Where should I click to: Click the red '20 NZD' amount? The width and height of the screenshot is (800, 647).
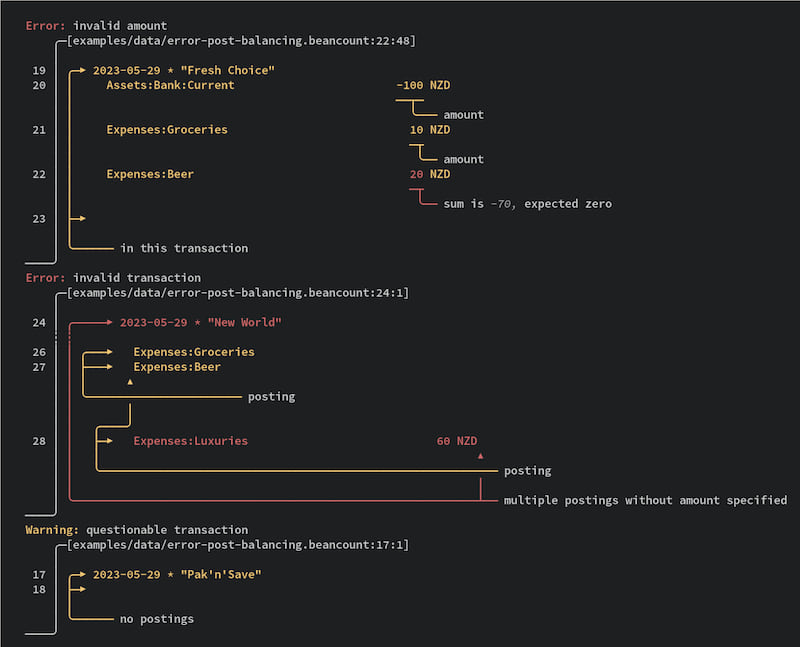tap(430, 174)
